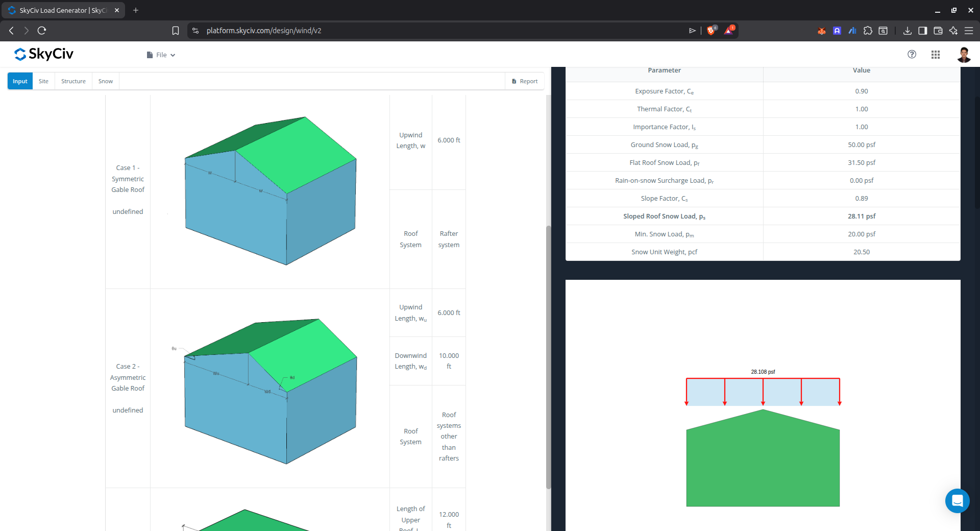Reload the current page
The image size is (980, 531).
pyautogui.click(x=42, y=31)
